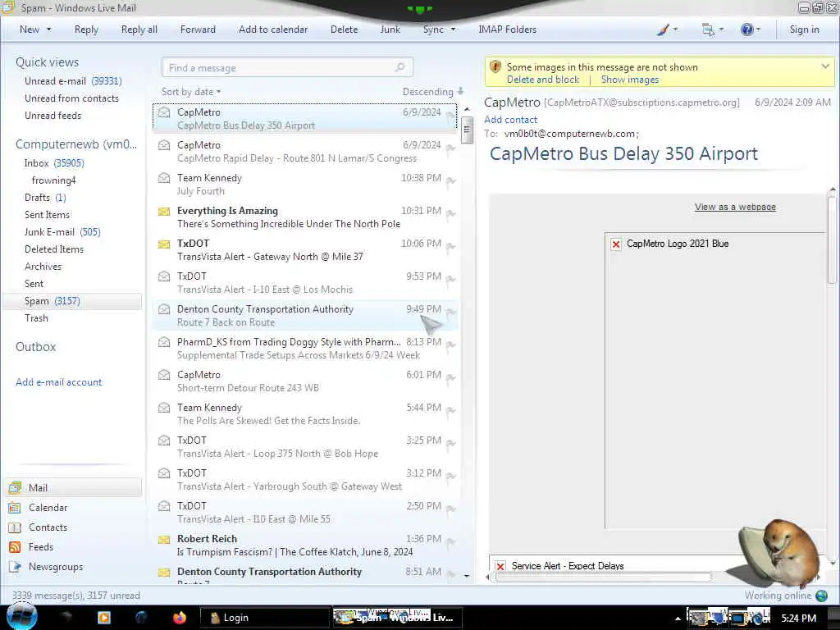Toggle flag on Team Kennedy Polls Are Skewed message

[451, 410]
